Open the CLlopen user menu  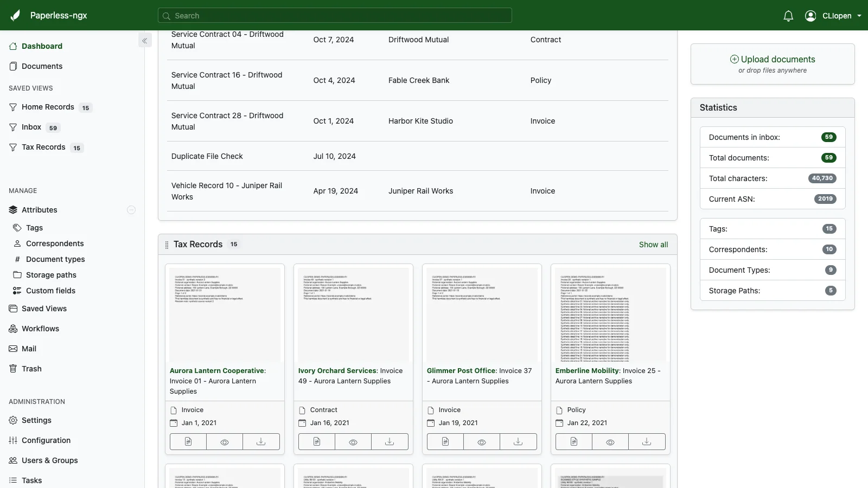click(x=833, y=16)
